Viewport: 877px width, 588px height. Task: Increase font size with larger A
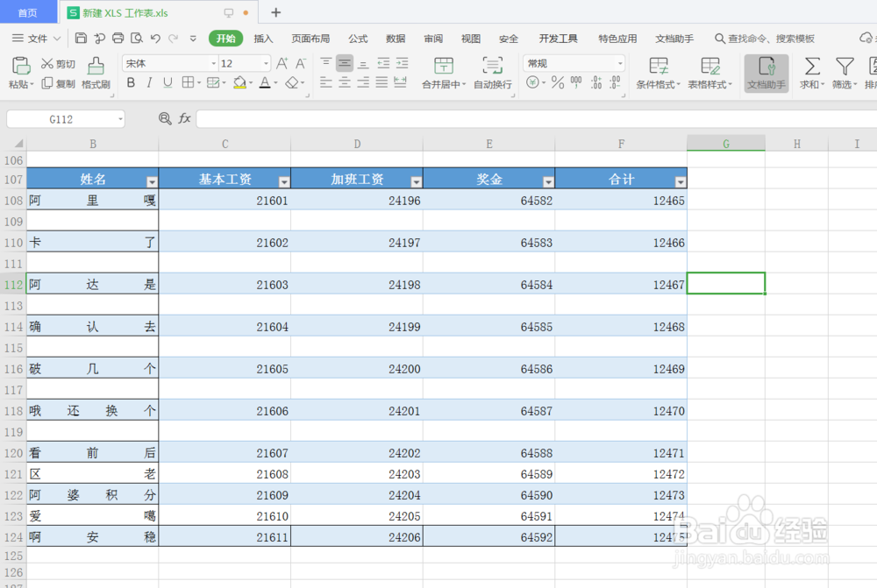pos(282,63)
